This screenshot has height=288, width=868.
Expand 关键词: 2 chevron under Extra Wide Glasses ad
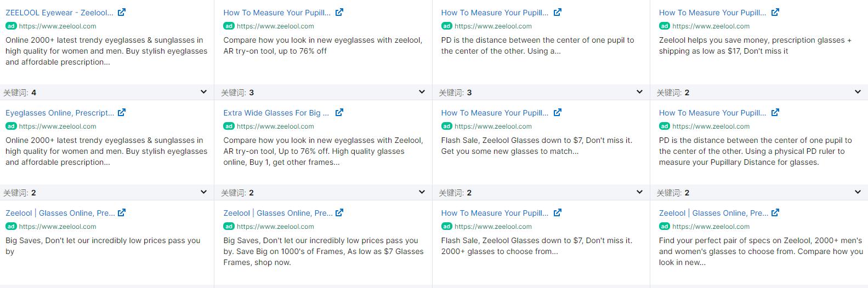coord(422,192)
